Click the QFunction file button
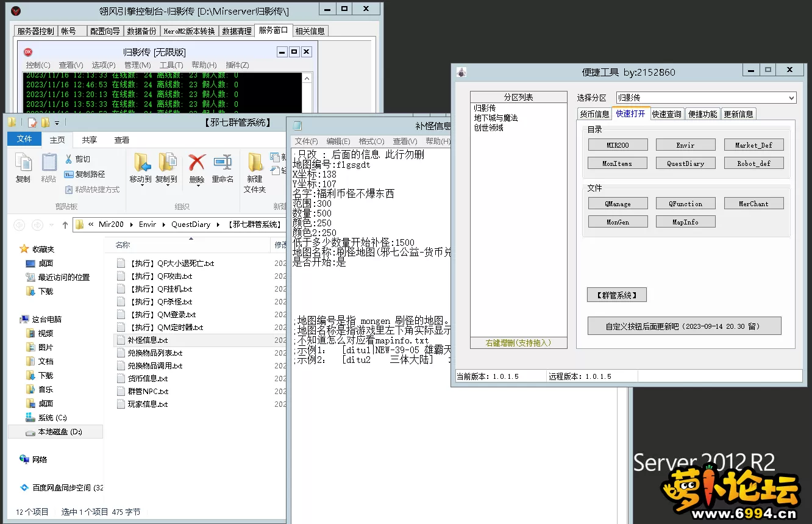The image size is (812, 524). [685, 204]
